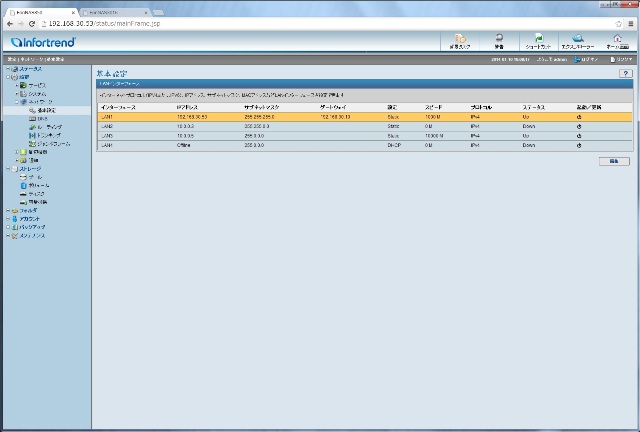Select Routing in the sidebar tree

(42, 126)
